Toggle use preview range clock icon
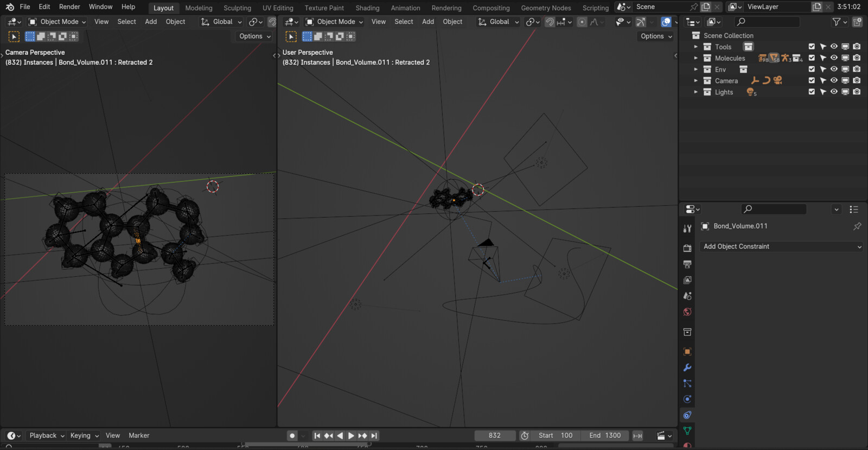 525,435
